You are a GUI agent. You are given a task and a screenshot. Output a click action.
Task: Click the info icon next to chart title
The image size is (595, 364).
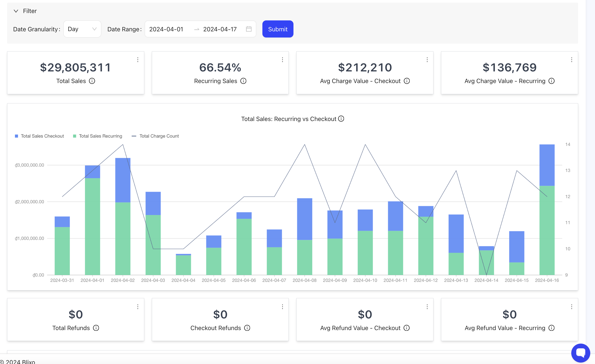tap(341, 119)
